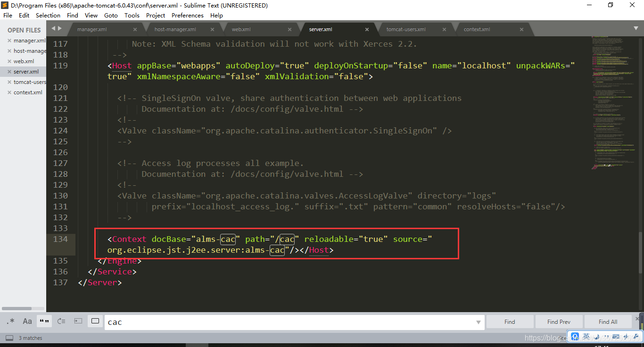Enable wrap-around search option
This screenshot has height=347, width=644.
(61, 321)
